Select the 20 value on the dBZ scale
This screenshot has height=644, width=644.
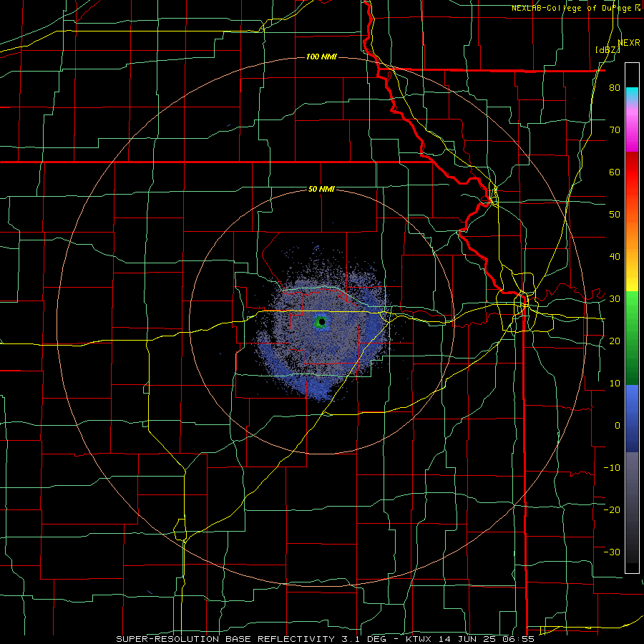(615, 341)
